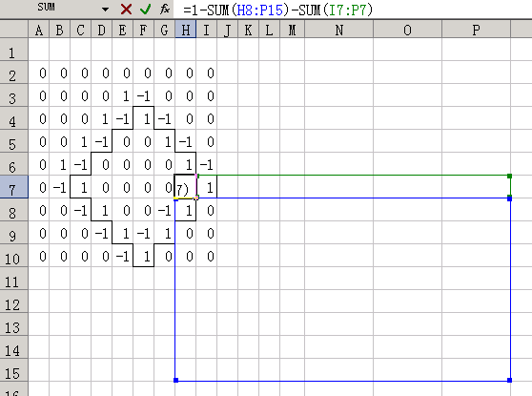Click cell E10 containing -1
This screenshot has width=532, height=396.
(122, 256)
